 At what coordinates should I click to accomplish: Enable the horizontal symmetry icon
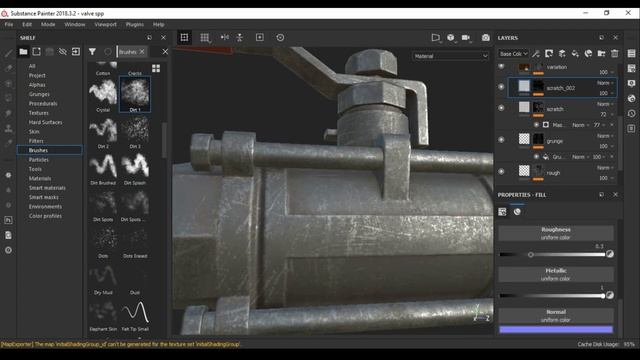225,37
